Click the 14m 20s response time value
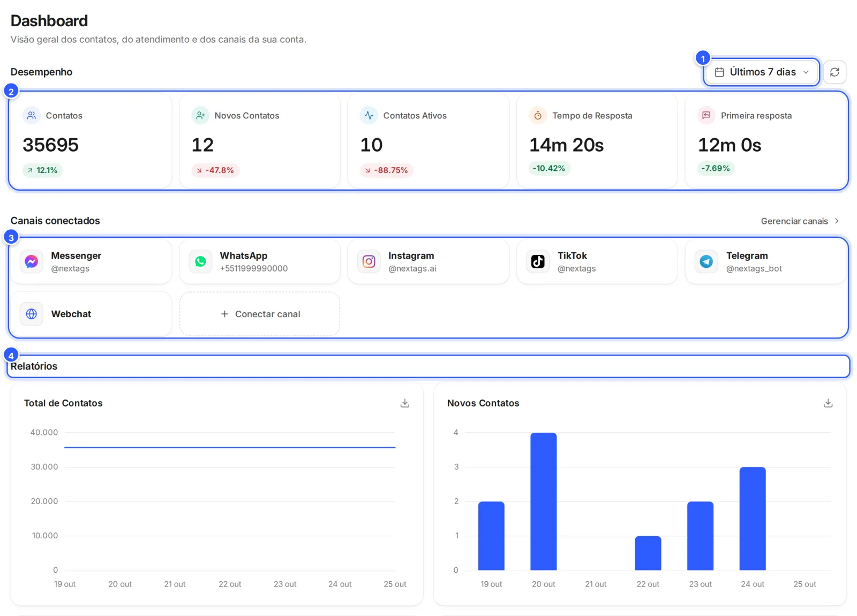857x616 pixels. point(567,145)
